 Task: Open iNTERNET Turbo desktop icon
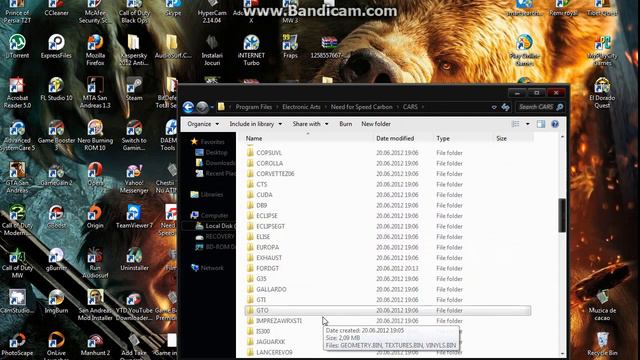[251, 50]
